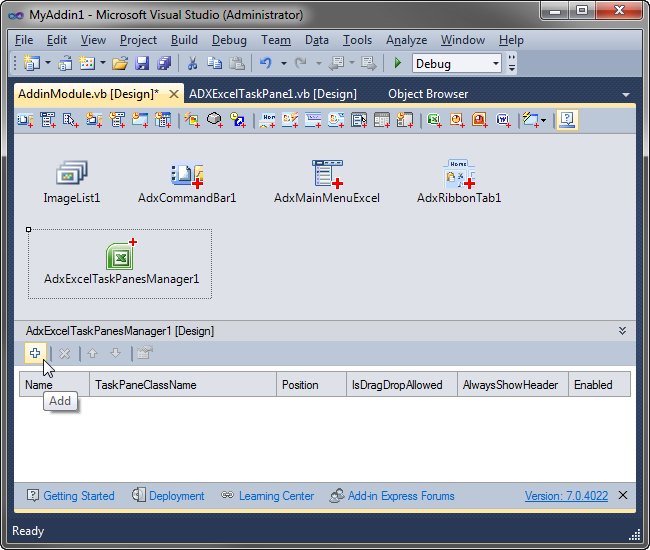The width and height of the screenshot is (650, 550).
Task: Click the move up arrow icon
Action: [92, 353]
